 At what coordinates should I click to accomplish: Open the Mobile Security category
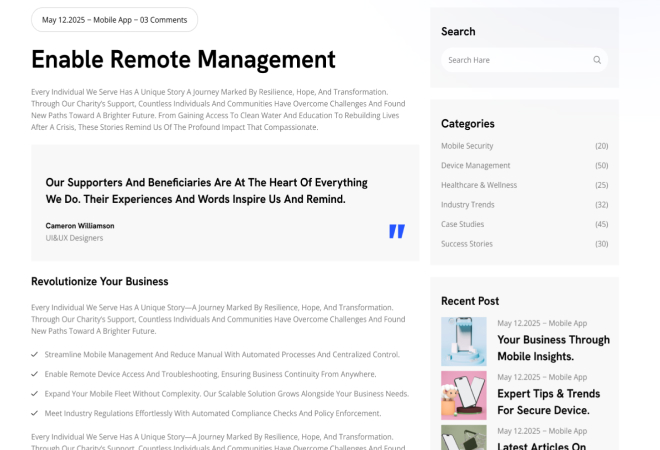point(467,146)
